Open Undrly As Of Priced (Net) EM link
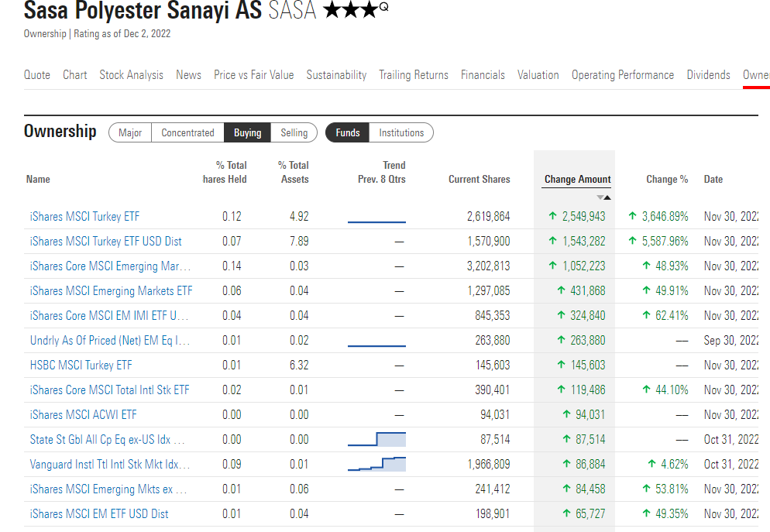The image size is (770, 532). pos(110,340)
